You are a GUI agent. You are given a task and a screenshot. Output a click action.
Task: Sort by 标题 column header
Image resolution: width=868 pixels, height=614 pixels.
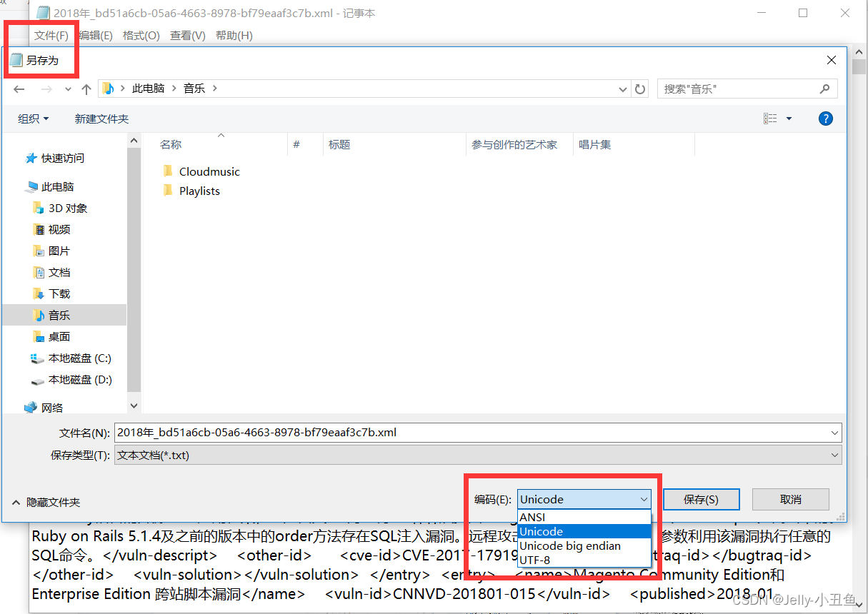point(394,144)
